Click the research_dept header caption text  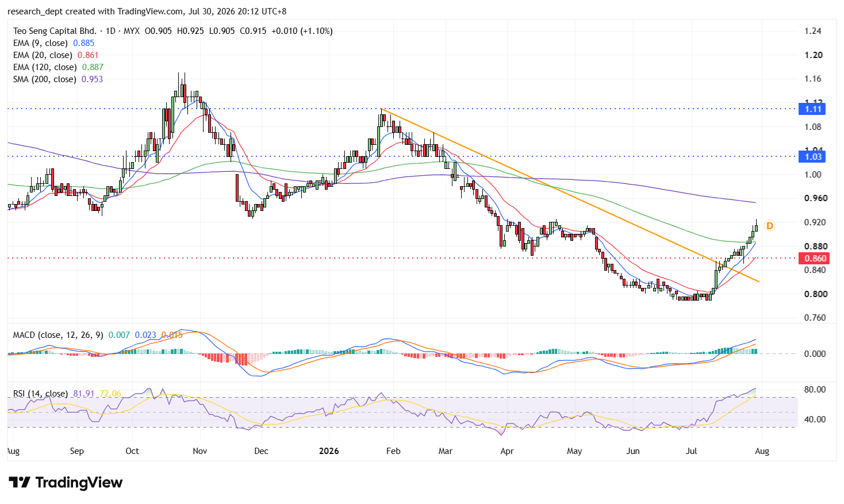coord(147,11)
